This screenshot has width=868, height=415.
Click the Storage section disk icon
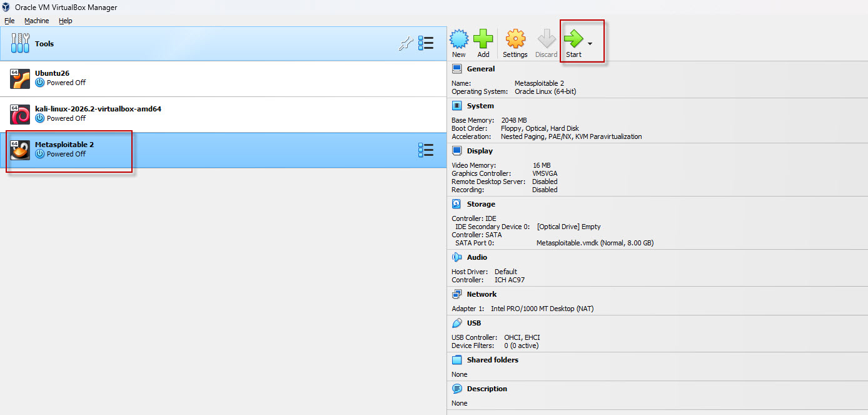pos(457,204)
